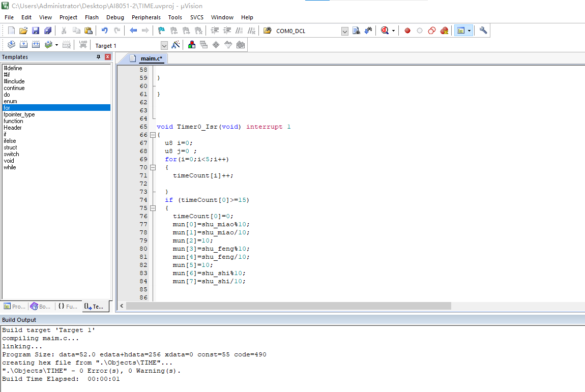Select the ifelse template
The image size is (585, 392).
point(10,141)
